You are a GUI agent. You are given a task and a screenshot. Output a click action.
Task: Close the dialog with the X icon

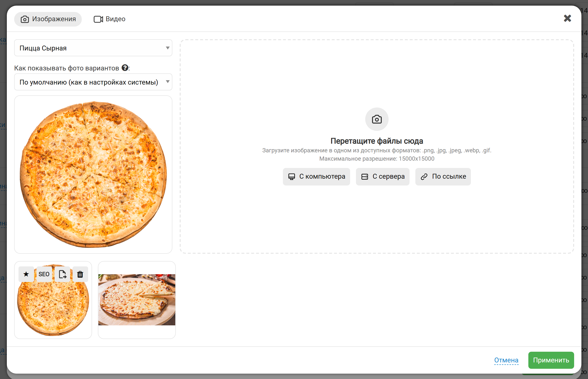(x=567, y=18)
